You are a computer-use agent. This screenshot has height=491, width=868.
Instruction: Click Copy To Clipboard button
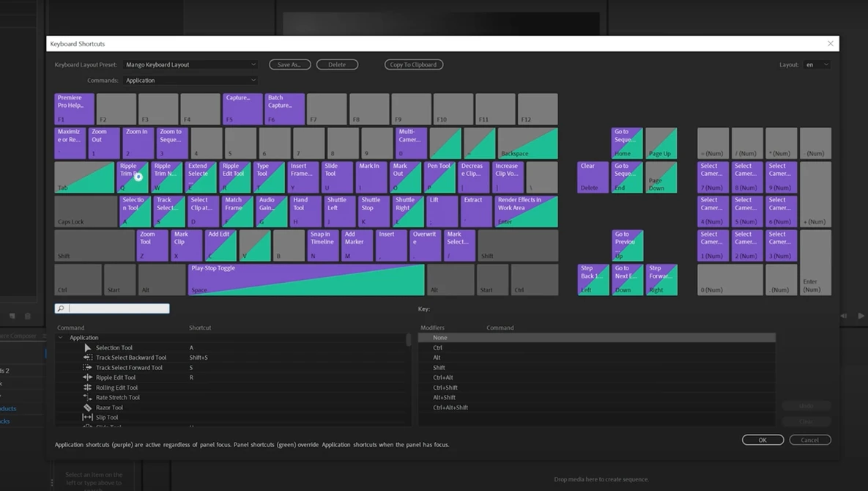[x=414, y=64]
